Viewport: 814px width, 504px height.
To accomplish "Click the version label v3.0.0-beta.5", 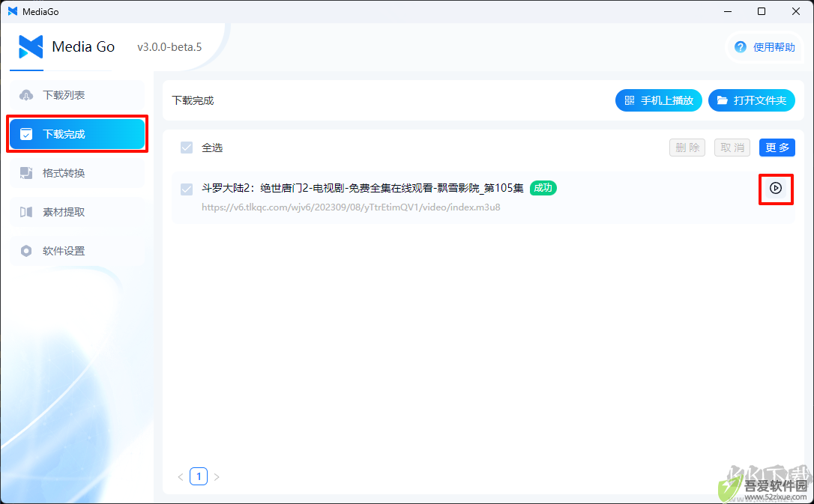I will click(x=169, y=47).
